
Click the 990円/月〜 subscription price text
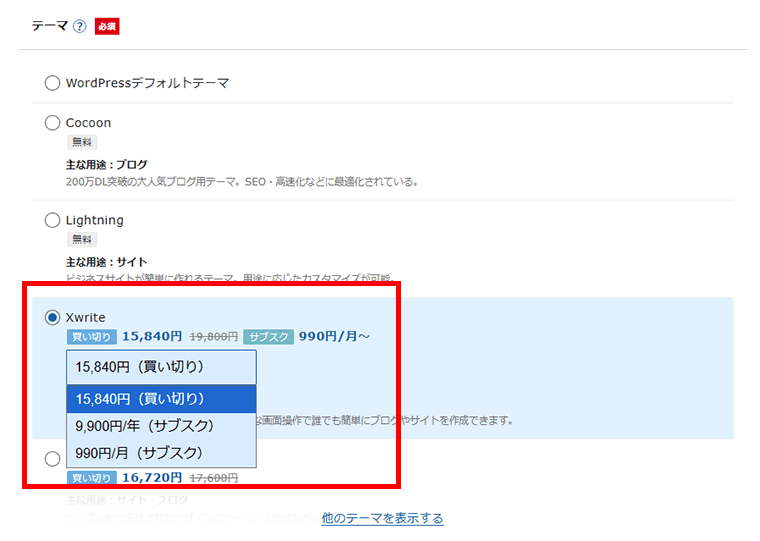[x=334, y=337]
